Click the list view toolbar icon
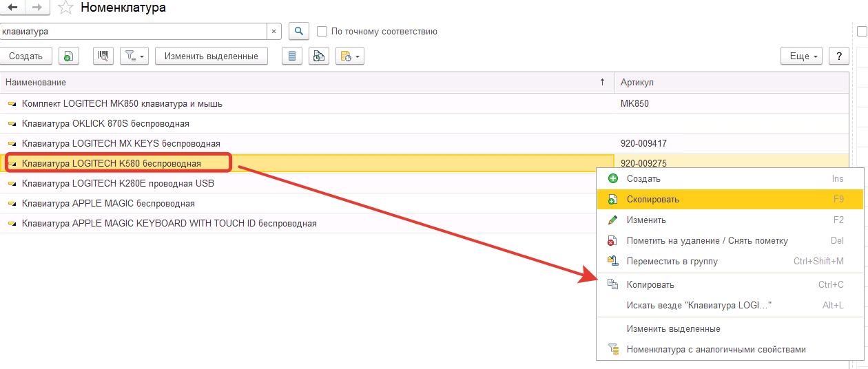 pyautogui.click(x=292, y=56)
